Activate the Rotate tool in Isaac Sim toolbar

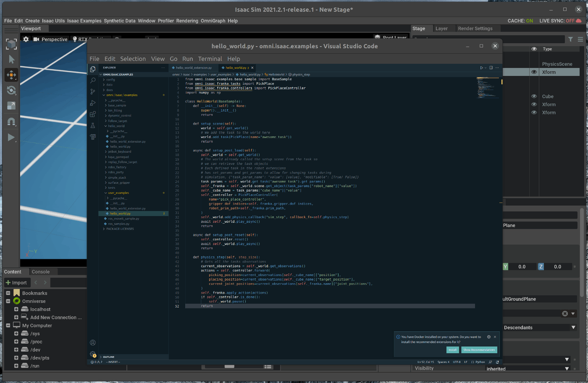(11, 90)
